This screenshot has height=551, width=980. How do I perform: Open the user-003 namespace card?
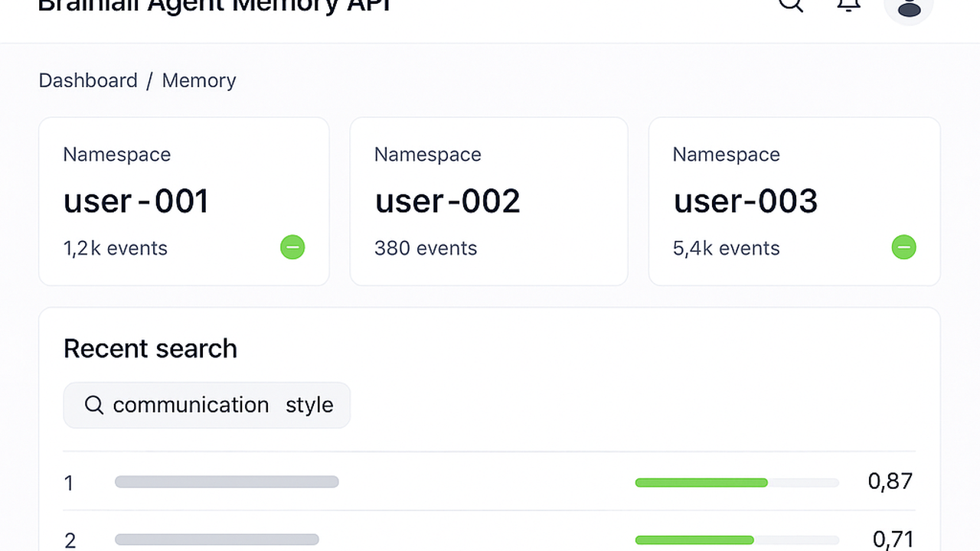click(794, 201)
